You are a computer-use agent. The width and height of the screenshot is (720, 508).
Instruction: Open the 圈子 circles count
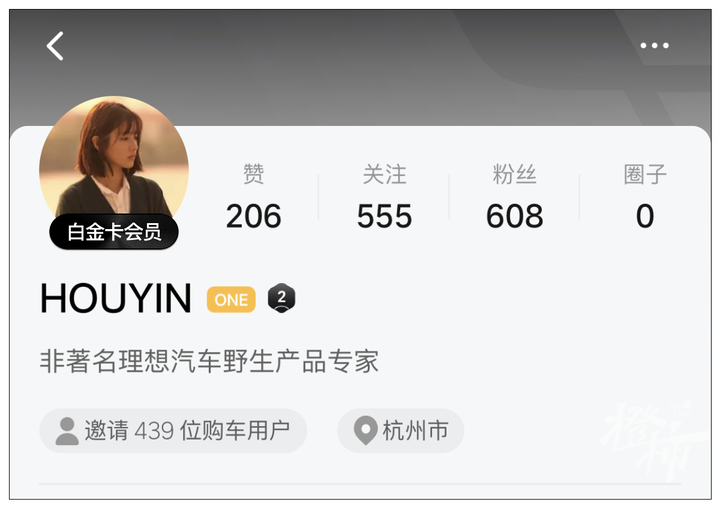[x=645, y=197]
